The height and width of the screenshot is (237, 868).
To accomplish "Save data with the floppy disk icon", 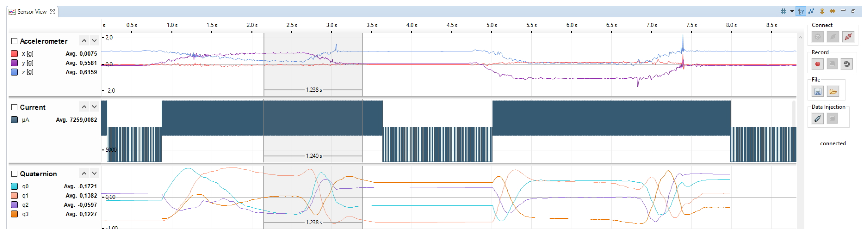I will point(818,91).
